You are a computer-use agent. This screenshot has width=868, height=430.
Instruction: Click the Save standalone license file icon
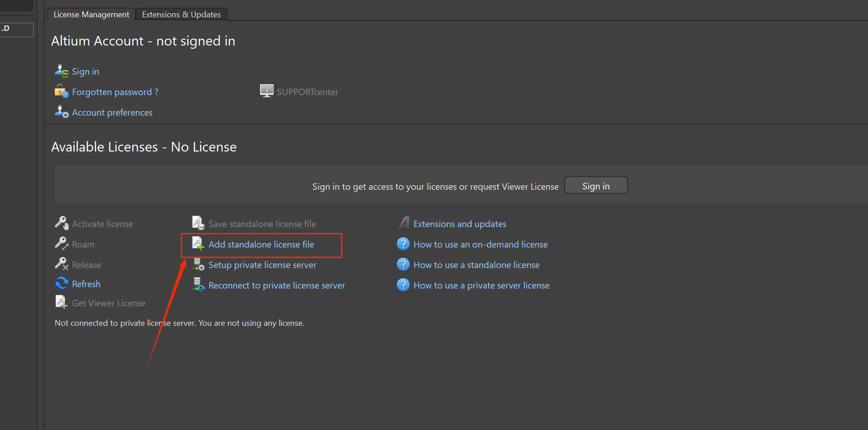coord(198,223)
